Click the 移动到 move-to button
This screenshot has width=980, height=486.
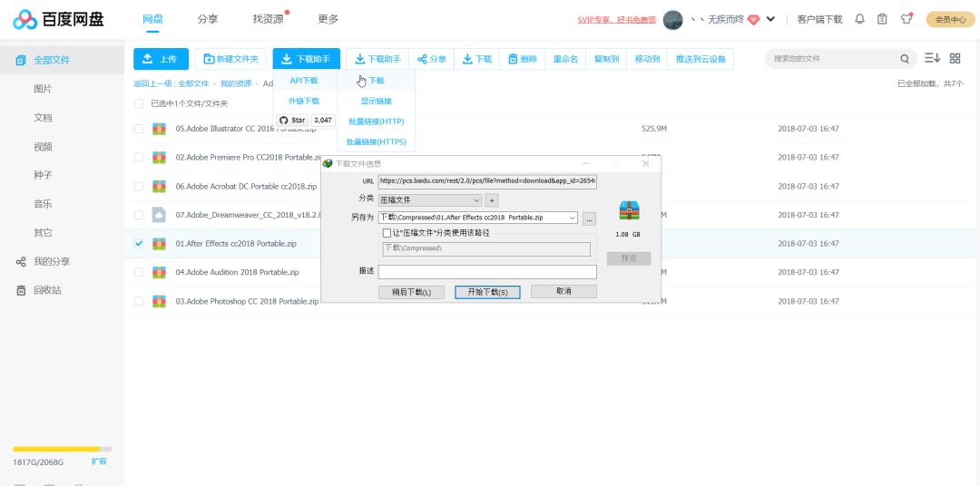[647, 59]
